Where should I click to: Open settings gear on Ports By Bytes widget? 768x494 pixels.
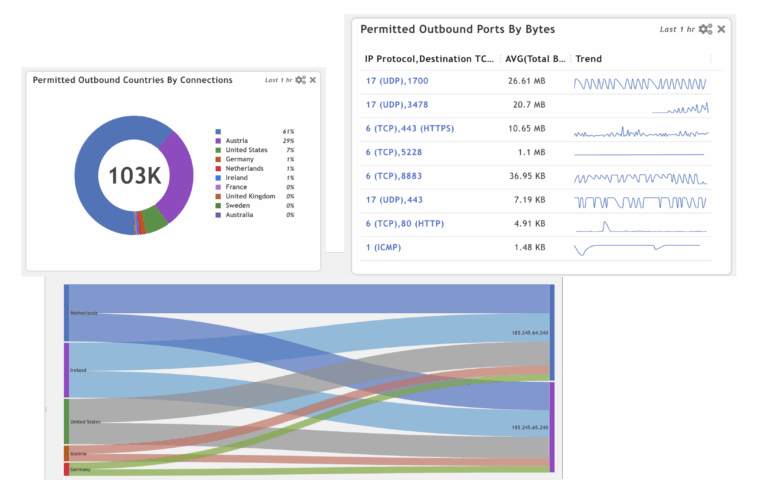[705, 29]
